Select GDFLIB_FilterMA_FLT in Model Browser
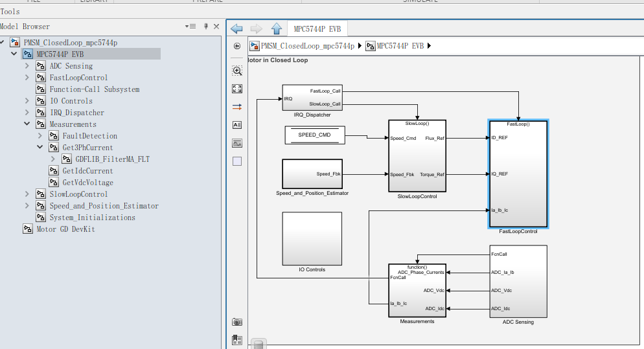This screenshot has height=349, width=644. click(x=113, y=159)
